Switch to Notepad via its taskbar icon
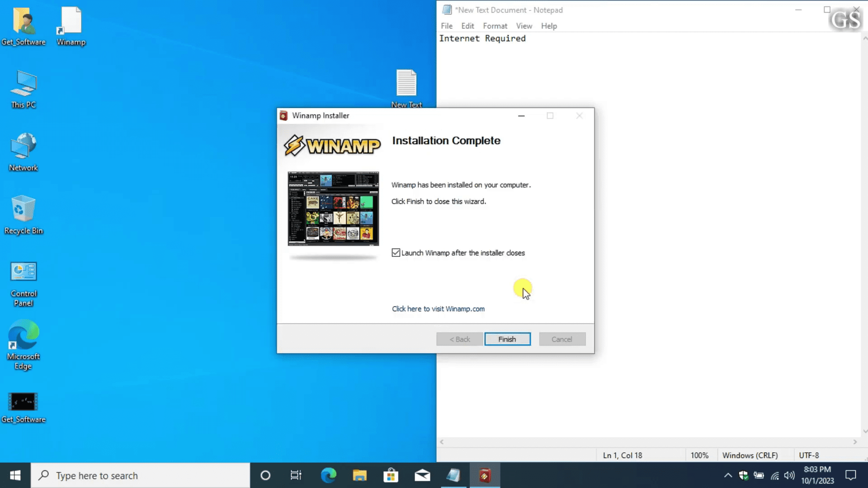Image resolution: width=868 pixels, height=488 pixels. [453, 475]
